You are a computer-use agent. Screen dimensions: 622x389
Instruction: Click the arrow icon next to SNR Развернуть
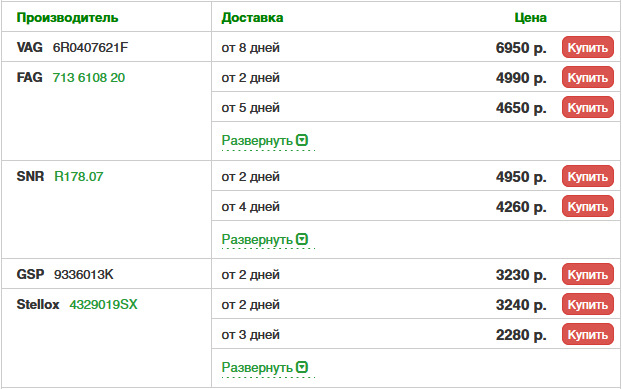tap(302, 240)
